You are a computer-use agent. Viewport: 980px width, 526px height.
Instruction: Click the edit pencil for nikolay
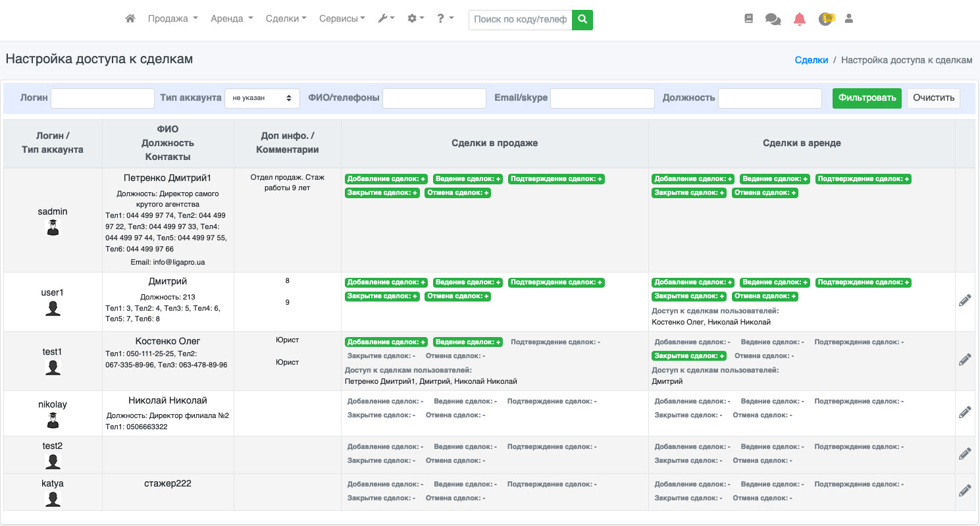coord(965,412)
